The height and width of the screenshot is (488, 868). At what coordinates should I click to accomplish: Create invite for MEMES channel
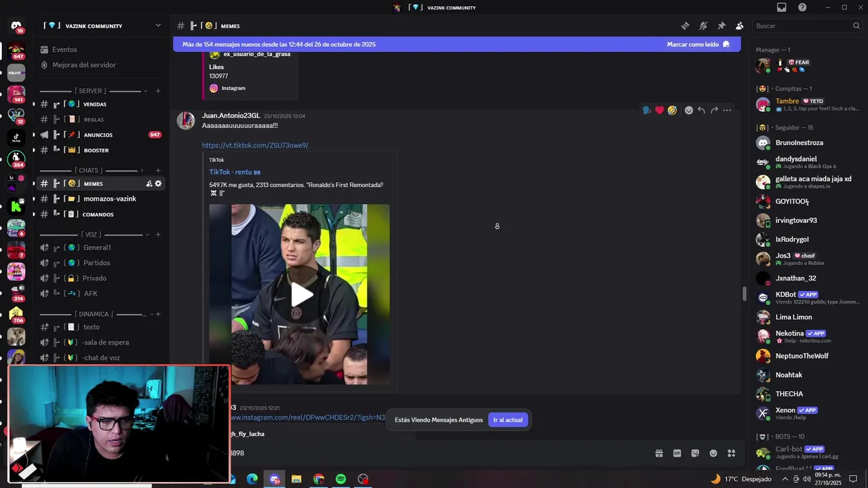click(149, 184)
